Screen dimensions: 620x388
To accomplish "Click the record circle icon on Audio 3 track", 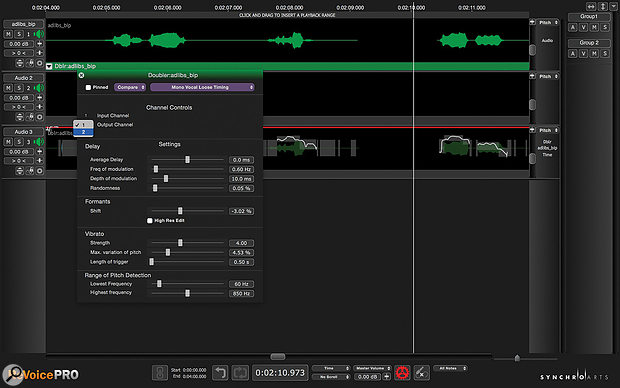I will [40, 170].
